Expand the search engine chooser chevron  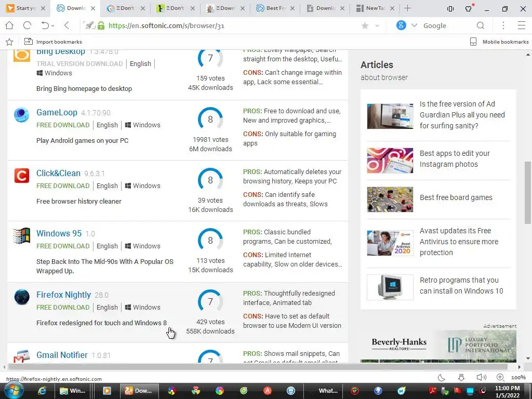[414, 25]
